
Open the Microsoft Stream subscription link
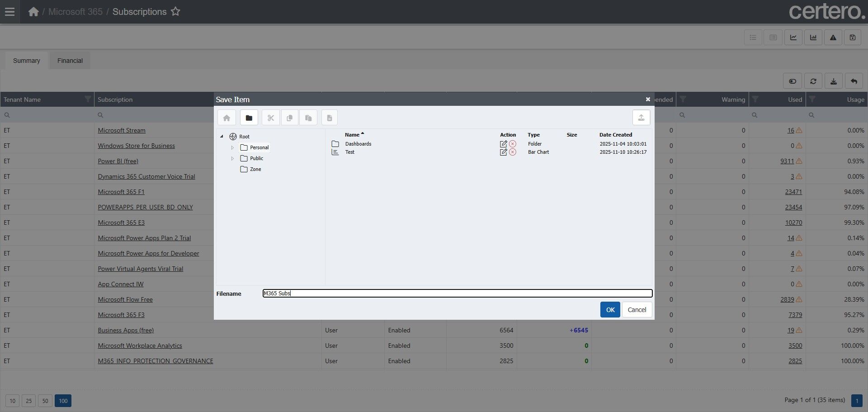[x=122, y=130]
